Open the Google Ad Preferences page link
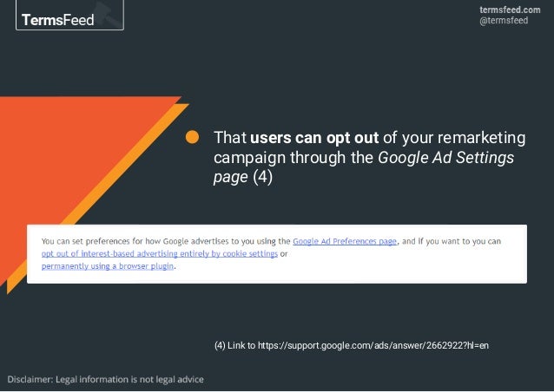The width and height of the screenshot is (554, 392). pyautogui.click(x=345, y=241)
